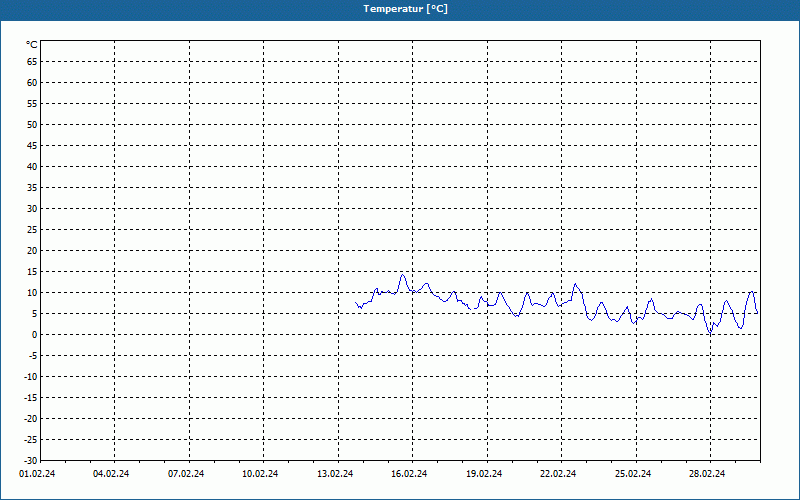
Task: Select the -15 y-axis label
Action: [x=31, y=397]
